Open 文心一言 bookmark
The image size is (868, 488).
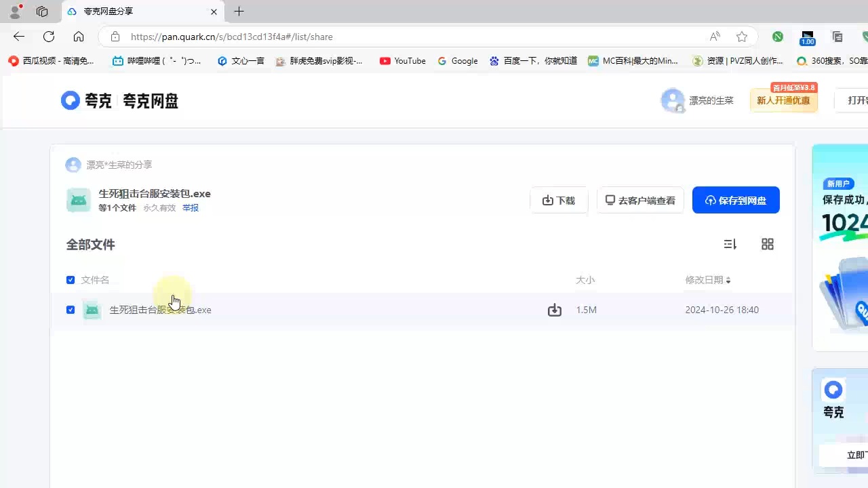[241, 61]
